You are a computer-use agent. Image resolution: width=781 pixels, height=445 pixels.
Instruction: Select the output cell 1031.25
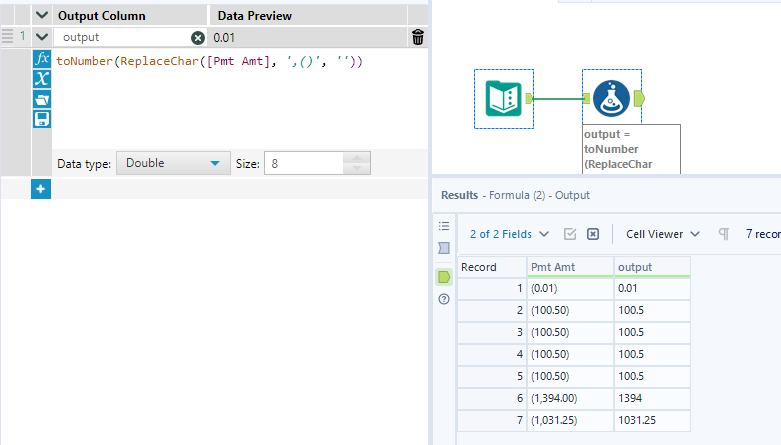pos(652,420)
